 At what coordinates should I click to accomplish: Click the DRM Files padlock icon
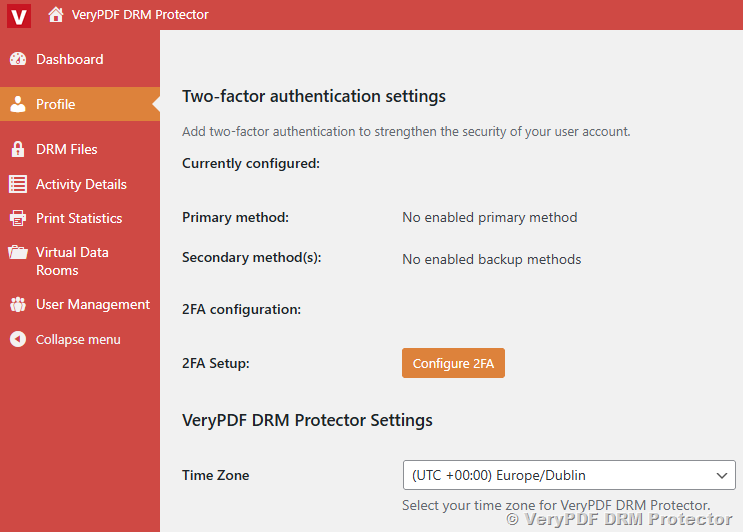coord(18,149)
